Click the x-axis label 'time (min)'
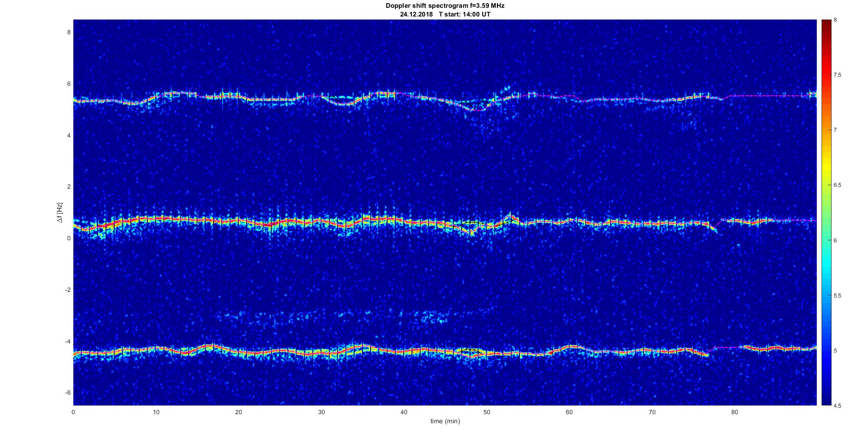The width and height of the screenshot is (868, 435). point(445,421)
